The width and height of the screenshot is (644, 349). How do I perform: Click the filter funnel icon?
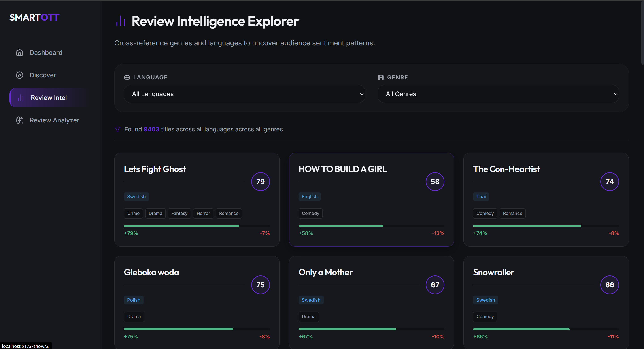coord(117,129)
